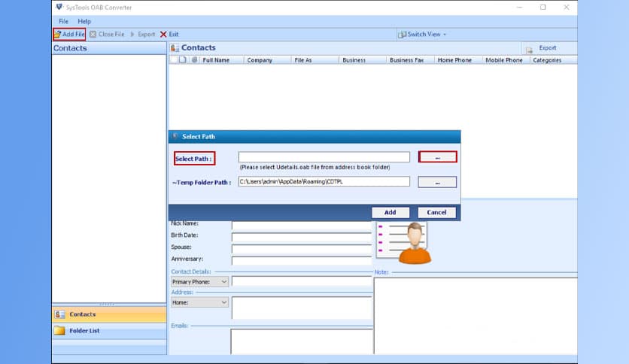Sort by Mobile Phone column
The image size is (629, 364).
[x=506, y=60]
